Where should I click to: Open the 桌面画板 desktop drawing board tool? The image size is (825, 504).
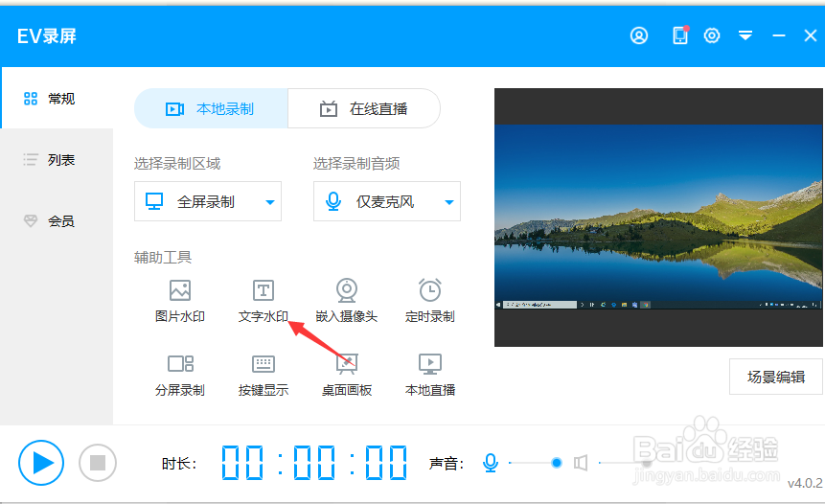[347, 375]
